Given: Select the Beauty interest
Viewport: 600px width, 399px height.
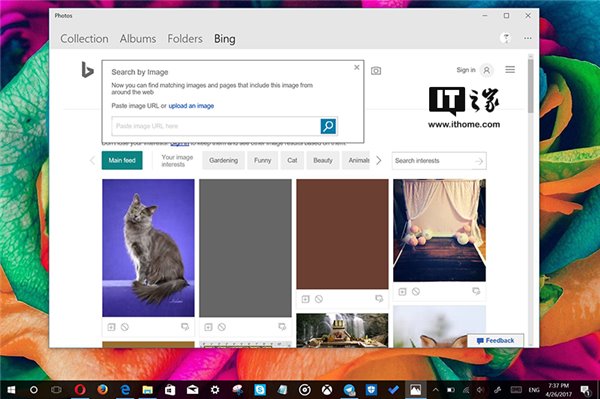Looking at the screenshot, I should (x=323, y=160).
